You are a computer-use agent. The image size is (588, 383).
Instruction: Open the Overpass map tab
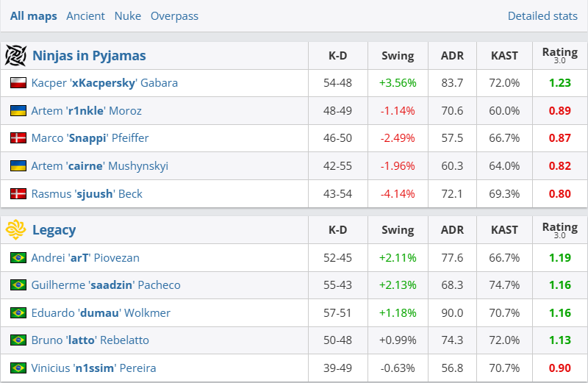coord(174,15)
